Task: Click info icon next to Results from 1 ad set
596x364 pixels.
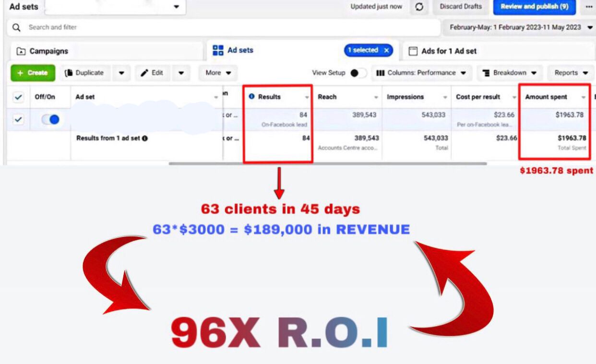Action: pyautogui.click(x=145, y=138)
